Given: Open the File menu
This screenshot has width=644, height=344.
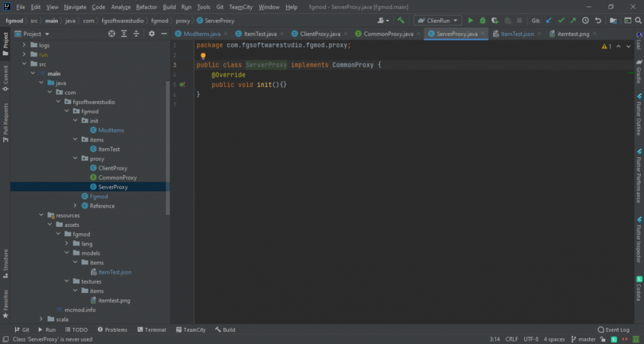Looking at the screenshot, I should (21, 7).
